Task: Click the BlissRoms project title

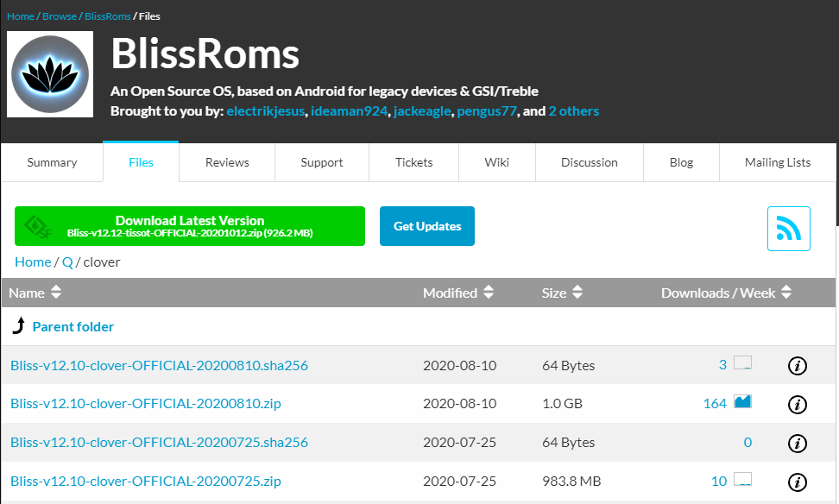Action: [x=205, y=54]
